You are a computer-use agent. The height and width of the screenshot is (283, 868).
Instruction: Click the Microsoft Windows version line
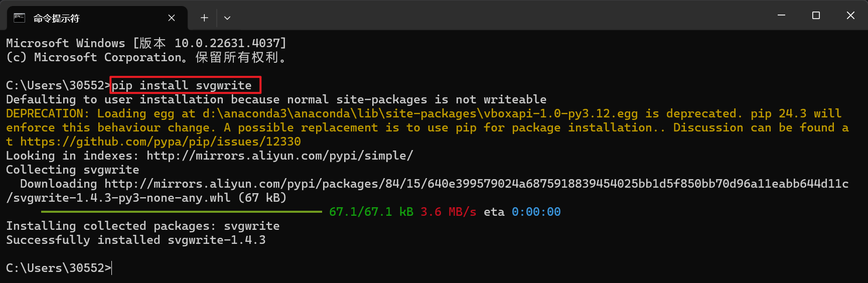146,44
